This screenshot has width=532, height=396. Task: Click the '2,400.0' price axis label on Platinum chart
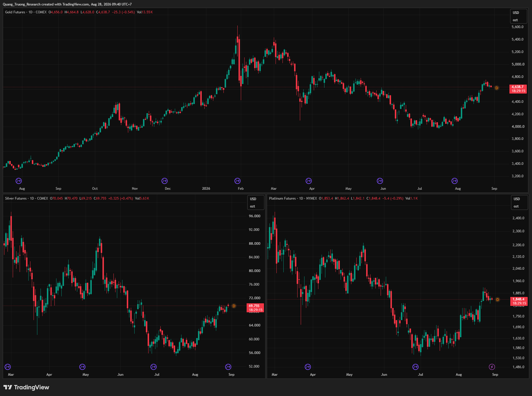pyautogui.click(x=518, y=218)
